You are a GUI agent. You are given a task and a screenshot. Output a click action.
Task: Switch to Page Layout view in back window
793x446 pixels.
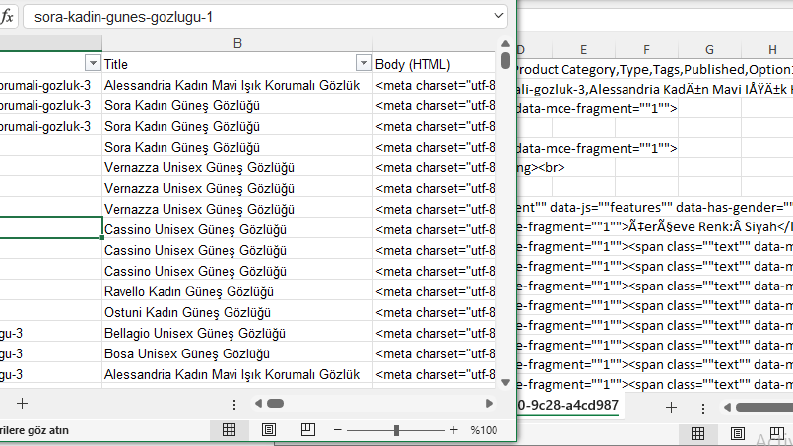pos(737,433)
